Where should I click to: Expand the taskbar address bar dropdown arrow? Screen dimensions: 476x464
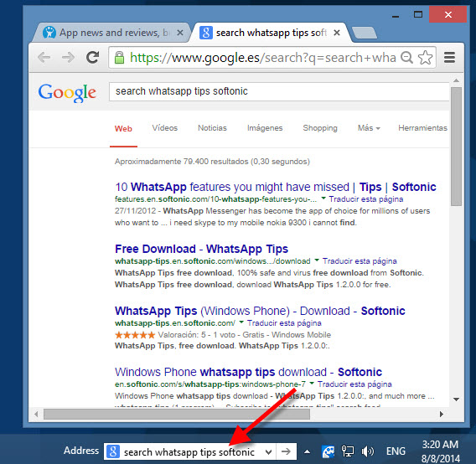(x=268, y=452)
